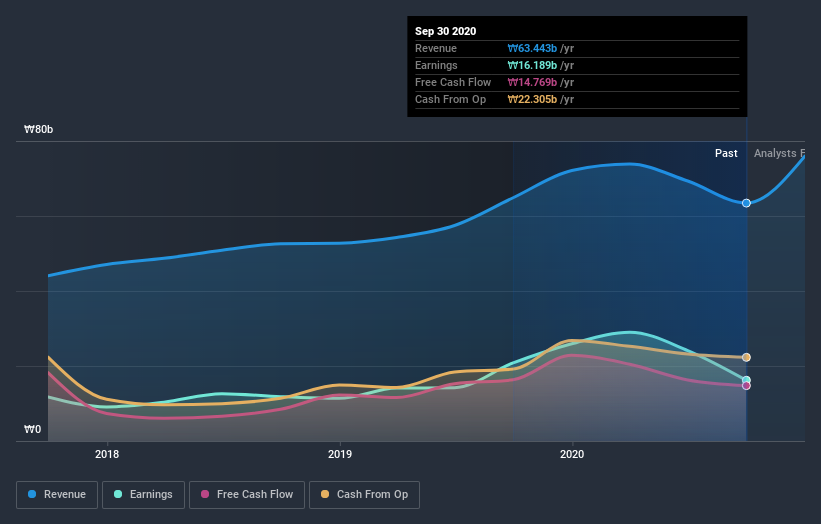Image resolution: width=821 pixels, height=524 pixels.
Task: Toggle the Earnings legend button
Action: [x=143, y=495]
